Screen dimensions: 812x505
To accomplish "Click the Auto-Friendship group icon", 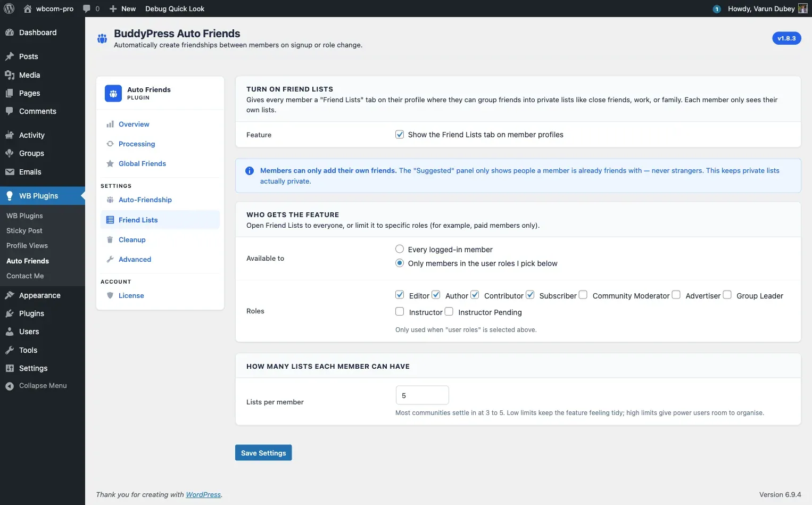I will point(110,200).
